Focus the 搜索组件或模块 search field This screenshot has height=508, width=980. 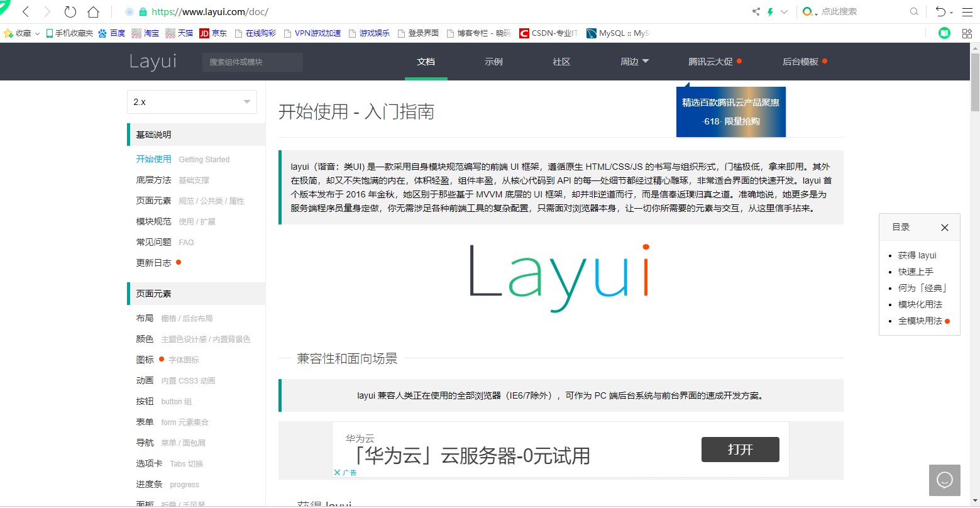[x=253, y=62]
